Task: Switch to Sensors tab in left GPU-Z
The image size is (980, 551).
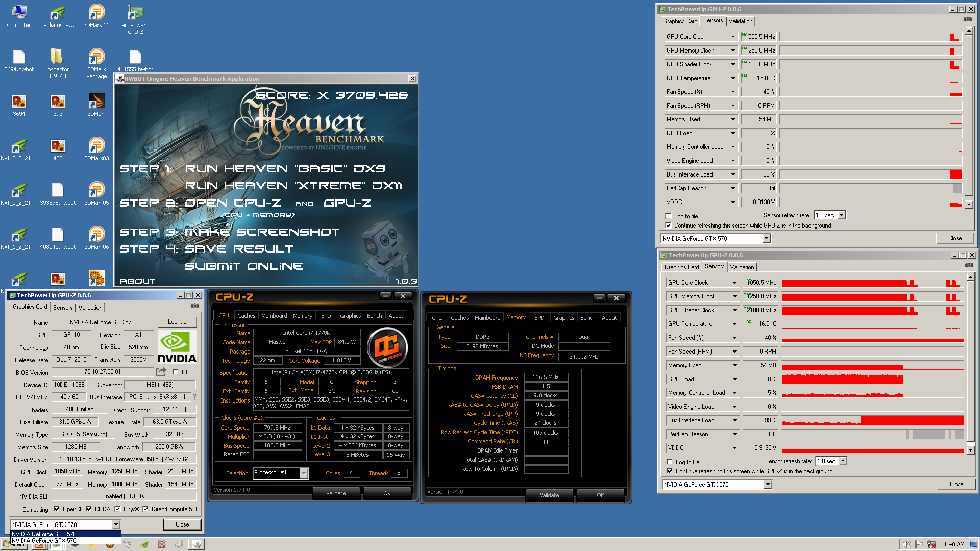Action: (63, 308)
